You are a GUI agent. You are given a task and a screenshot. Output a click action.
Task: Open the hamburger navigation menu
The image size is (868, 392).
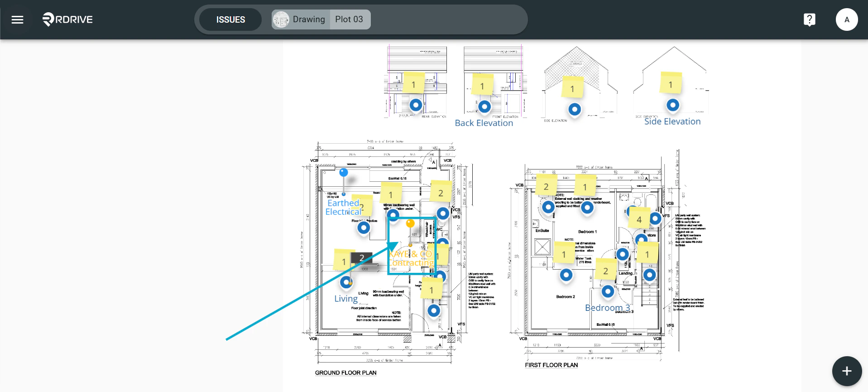pyautogui.click(x=17, y=19)
